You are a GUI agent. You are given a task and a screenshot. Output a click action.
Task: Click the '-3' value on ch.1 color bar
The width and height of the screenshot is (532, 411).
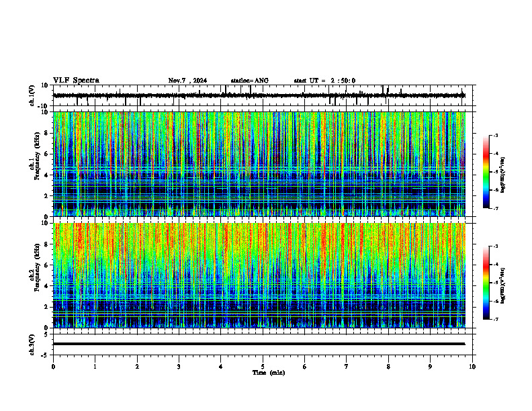(x=495, y=135)
